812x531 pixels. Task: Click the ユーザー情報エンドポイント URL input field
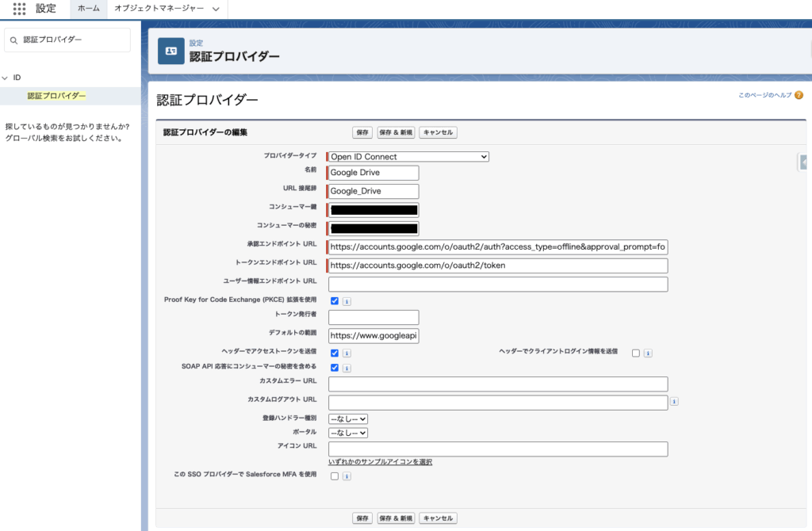click(497, 285)
